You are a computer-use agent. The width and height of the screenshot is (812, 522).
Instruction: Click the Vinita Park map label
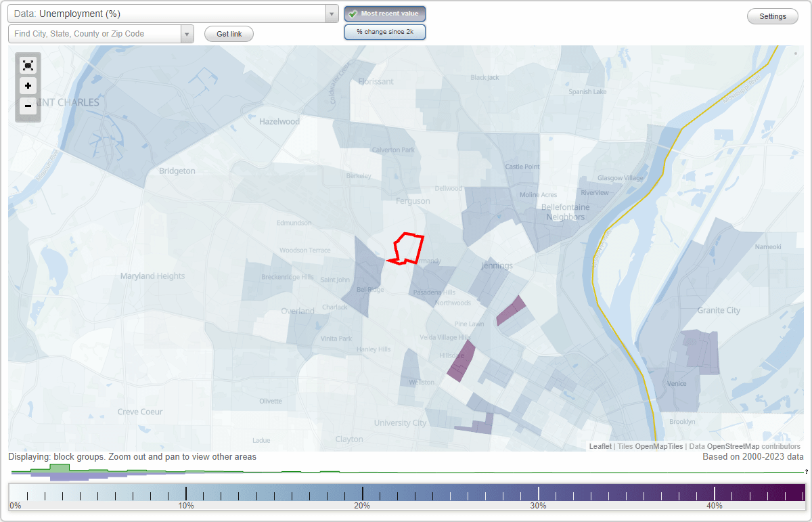click(336, 339)
